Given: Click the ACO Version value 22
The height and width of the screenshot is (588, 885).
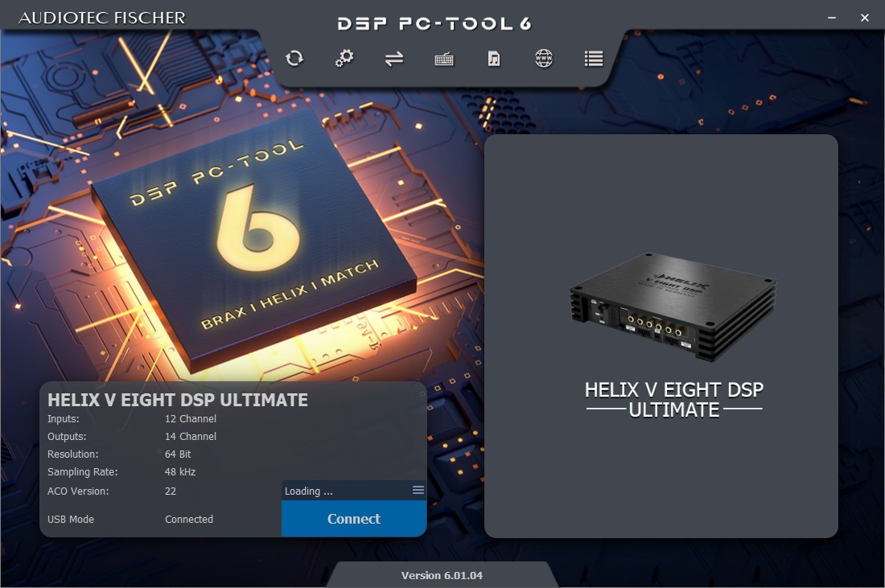Looking at the screenshot, I should [x=171, y=491].
